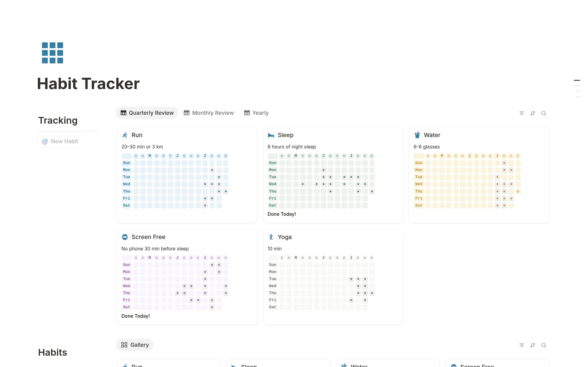Image resolution: width=588 pixels, height=367 pixels.
Task: Click the filter icon in the Tracking toolbar
Action: pos(522,113)
